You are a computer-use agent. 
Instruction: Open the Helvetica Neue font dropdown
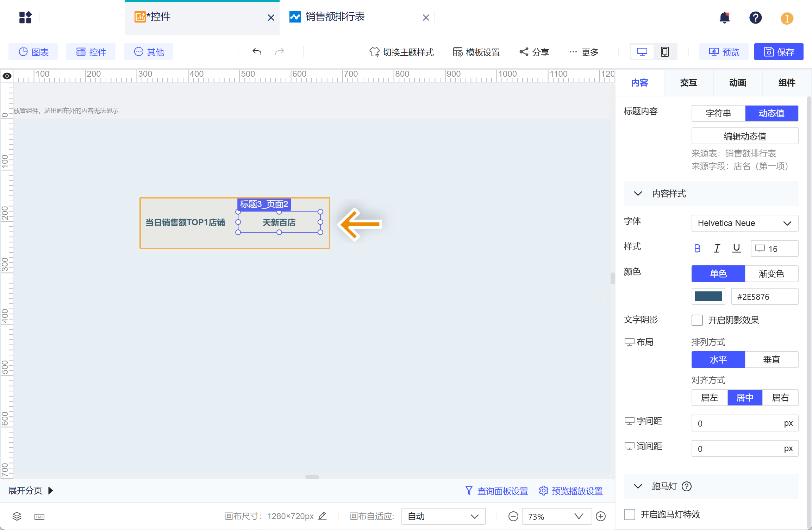(x=744, y=223)
